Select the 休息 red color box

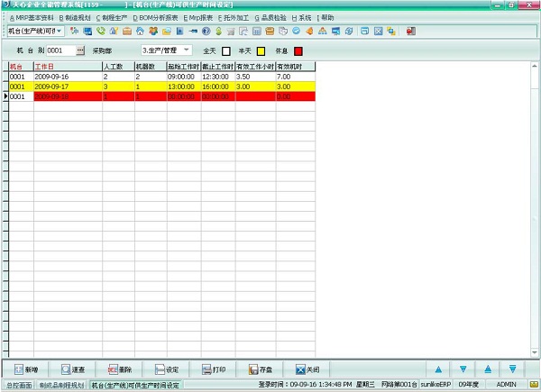tap(298, 50)
